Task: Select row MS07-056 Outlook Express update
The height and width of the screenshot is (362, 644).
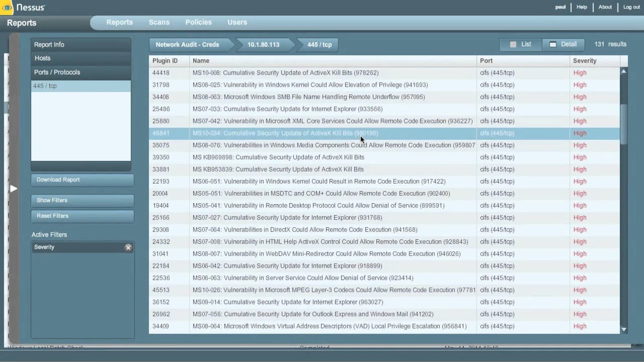Action: pos(384,314)
